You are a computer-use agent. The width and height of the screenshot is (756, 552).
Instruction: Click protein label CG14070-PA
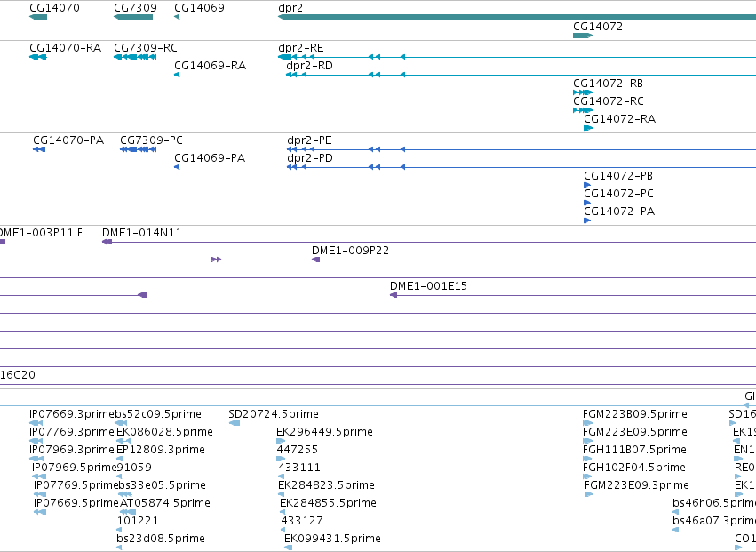(x=68, y=140)
